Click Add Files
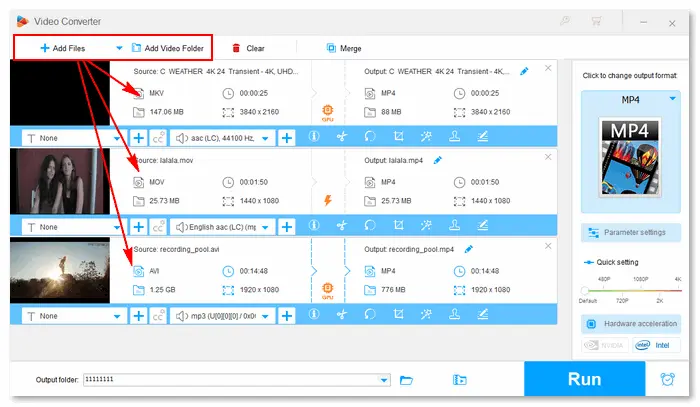700x407 pixels. pyautogui.click(x=62, y=48)
